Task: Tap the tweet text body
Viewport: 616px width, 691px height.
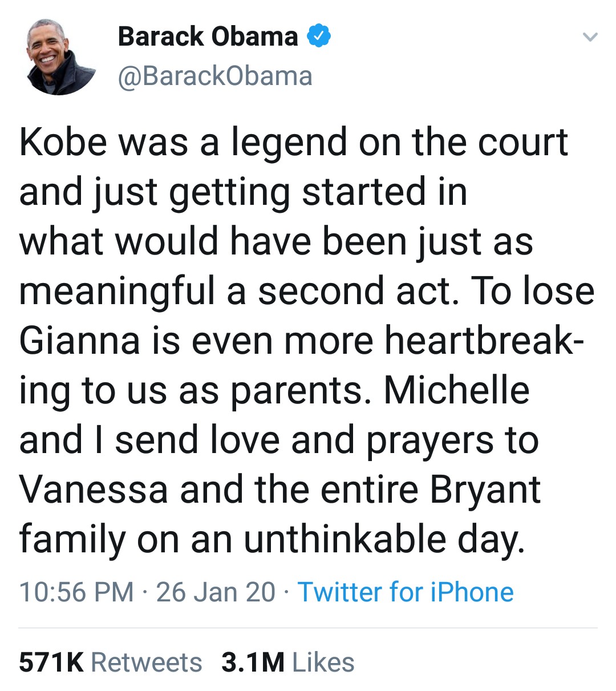Action: [x=297, y=342]
